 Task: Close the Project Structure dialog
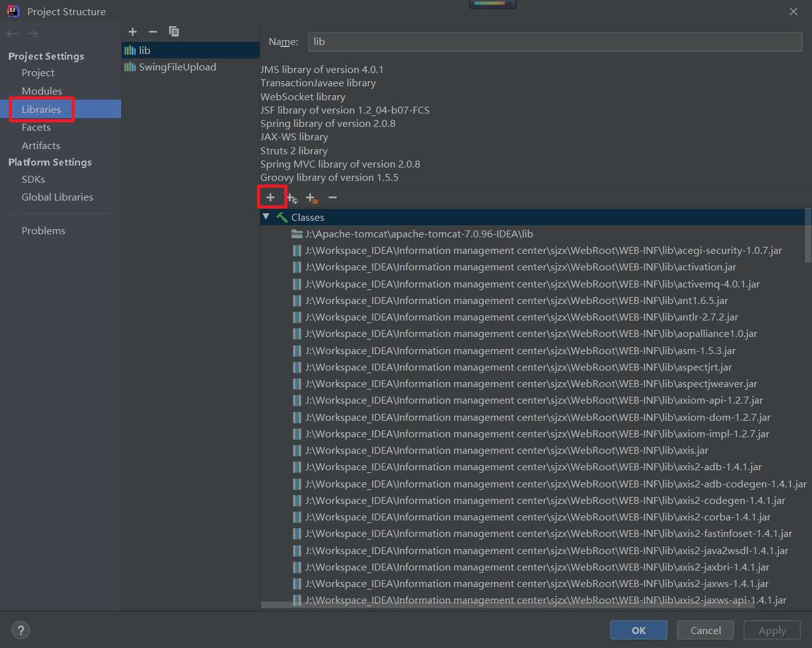pyautogui.click(x=794, y=11)
